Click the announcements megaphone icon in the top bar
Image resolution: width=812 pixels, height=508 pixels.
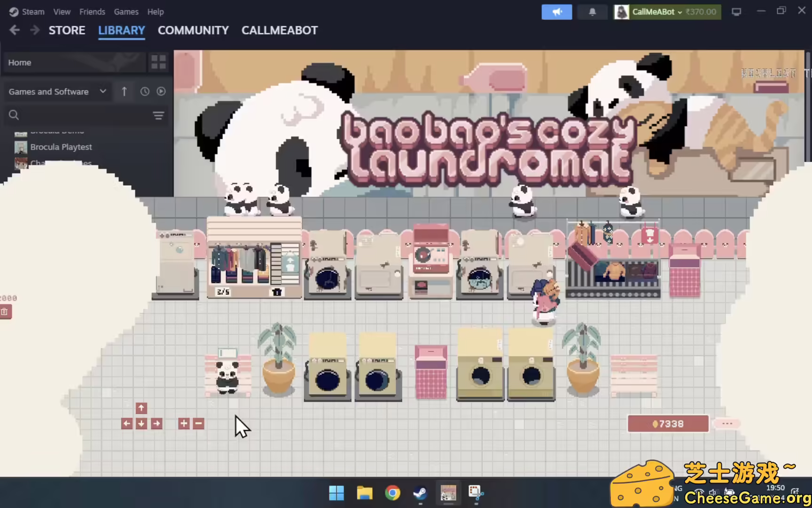(x=557, y=12)
